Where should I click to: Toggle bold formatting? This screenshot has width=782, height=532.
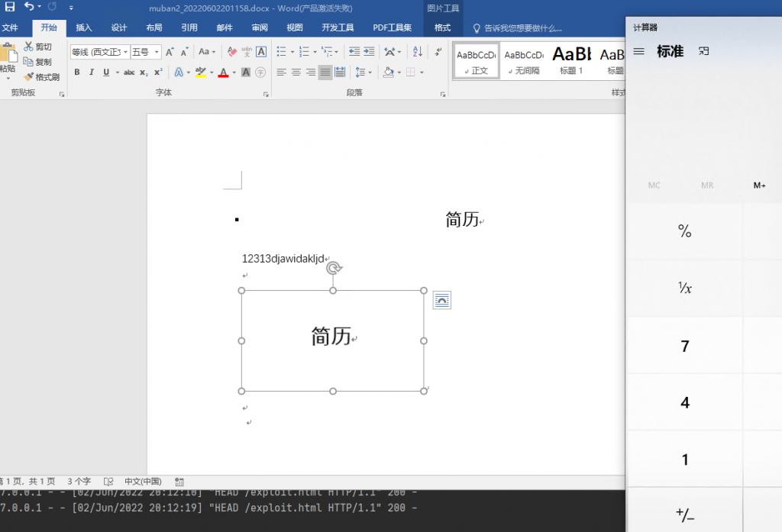(77, 73)
